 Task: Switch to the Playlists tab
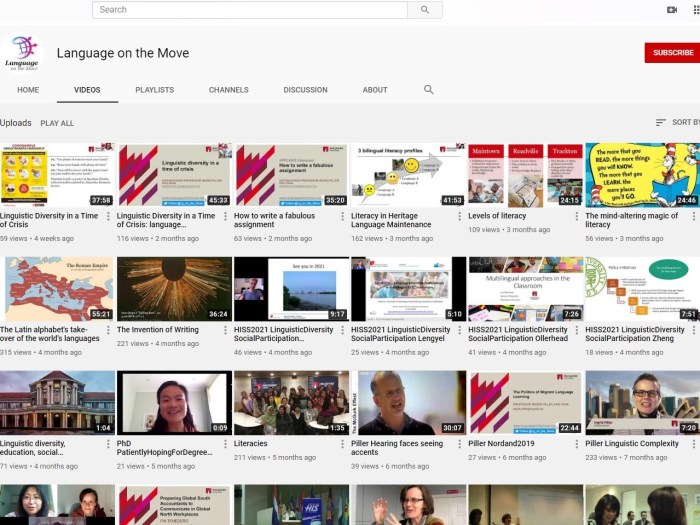point(154,90)
